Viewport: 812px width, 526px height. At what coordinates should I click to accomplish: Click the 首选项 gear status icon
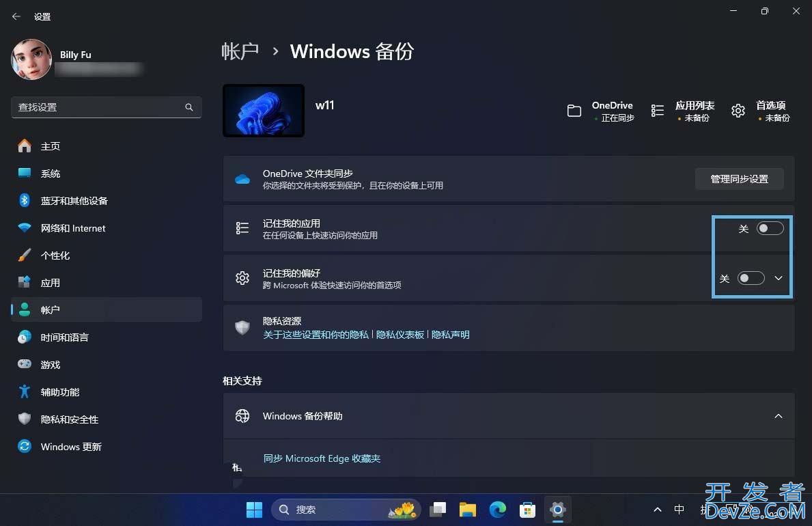[738, 111]
